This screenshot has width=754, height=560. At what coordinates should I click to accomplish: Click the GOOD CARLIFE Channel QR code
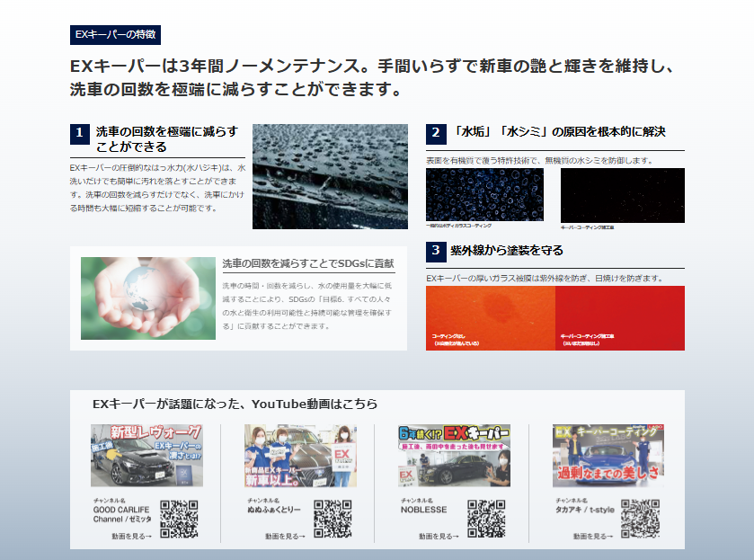pos(179,519)
